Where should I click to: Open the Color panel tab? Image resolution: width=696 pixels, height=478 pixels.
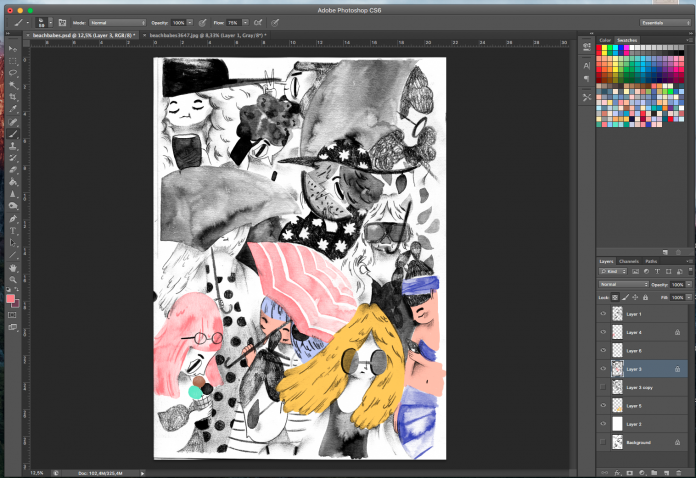click(x=605, y=40)
